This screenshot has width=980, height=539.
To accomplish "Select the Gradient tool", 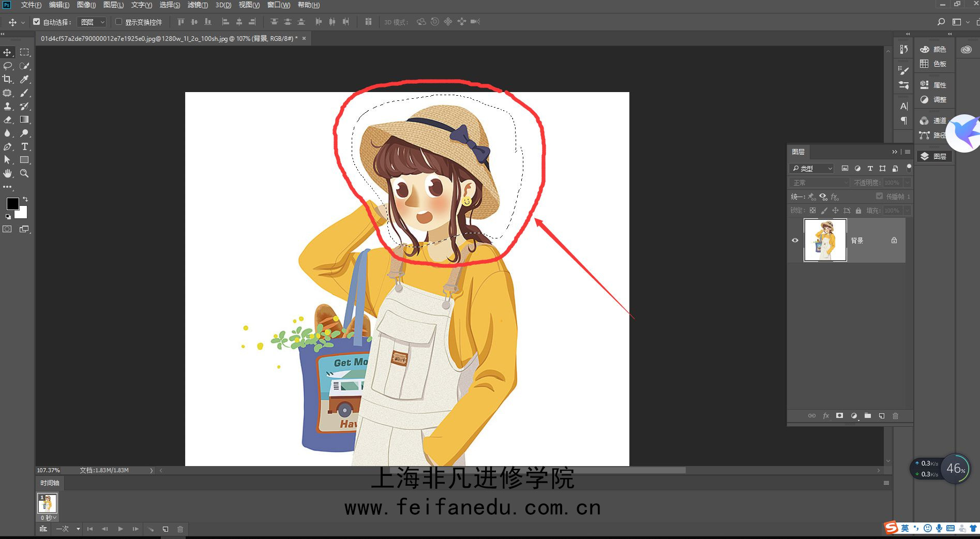I will pyautogui.click(x=24, y=119).
